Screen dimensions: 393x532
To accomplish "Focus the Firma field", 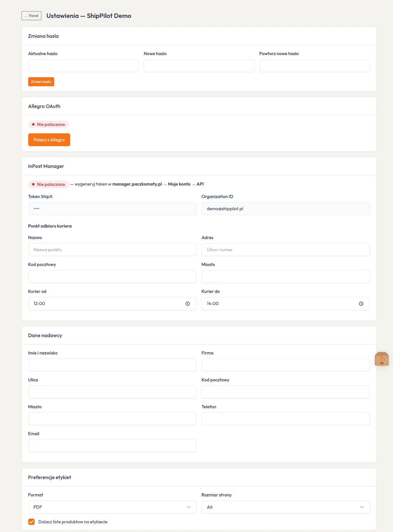I will pos(286,365).
